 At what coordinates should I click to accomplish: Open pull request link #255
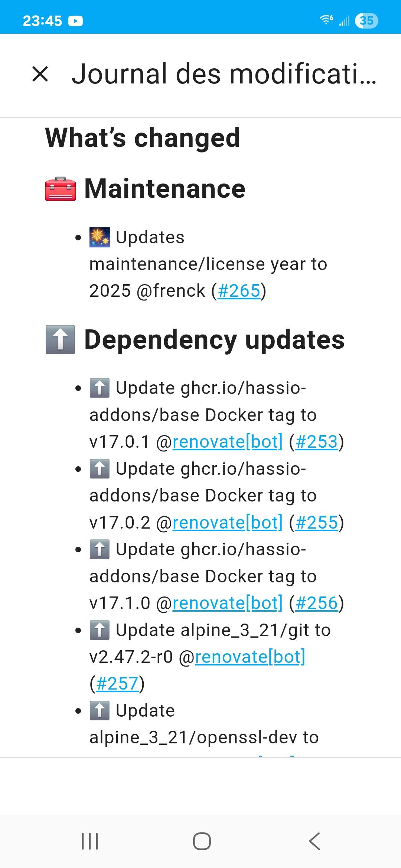[317, 522]
